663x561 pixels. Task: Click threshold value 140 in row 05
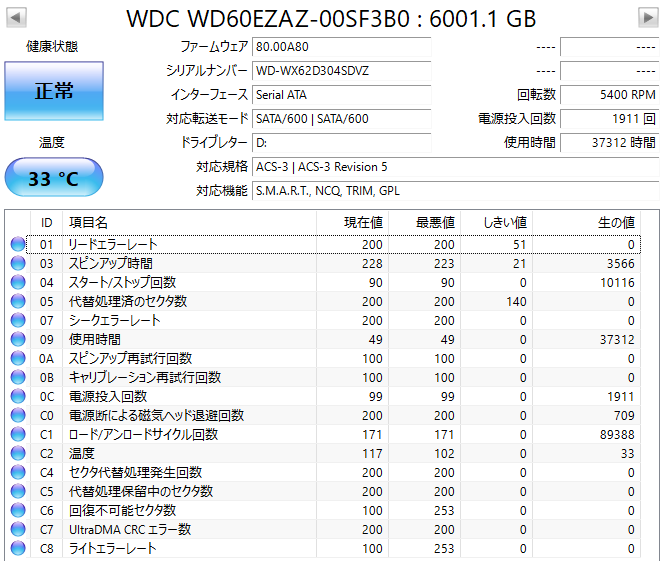[x=516, y=302]
